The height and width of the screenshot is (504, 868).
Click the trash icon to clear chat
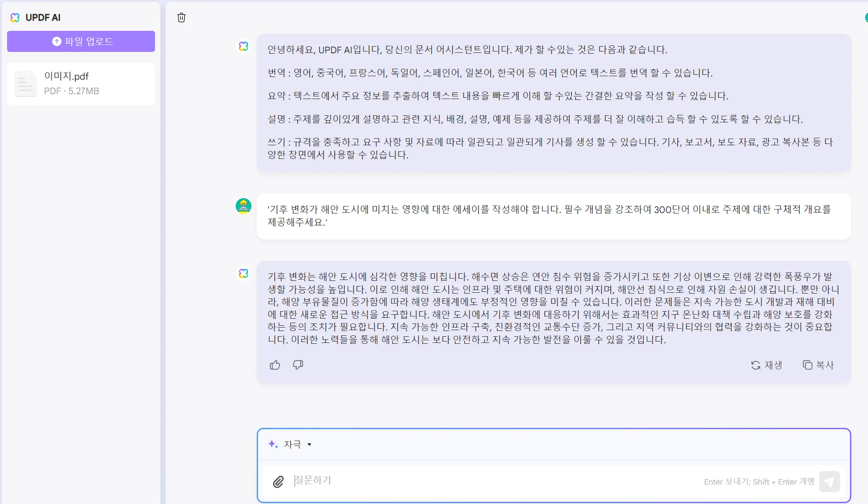[181, 18]
